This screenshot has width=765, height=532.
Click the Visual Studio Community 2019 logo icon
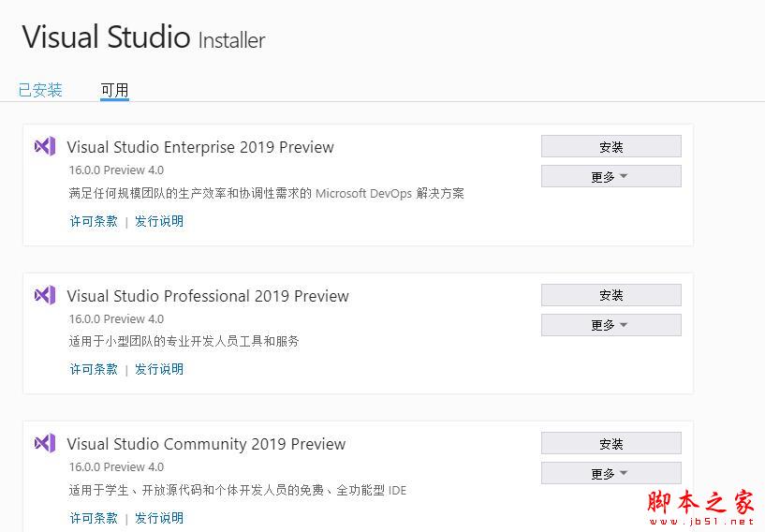44,443
